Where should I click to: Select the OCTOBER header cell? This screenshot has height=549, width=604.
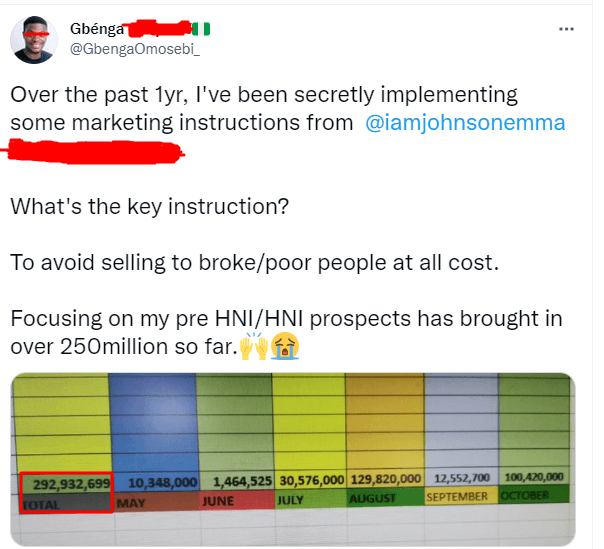(534, 494)
